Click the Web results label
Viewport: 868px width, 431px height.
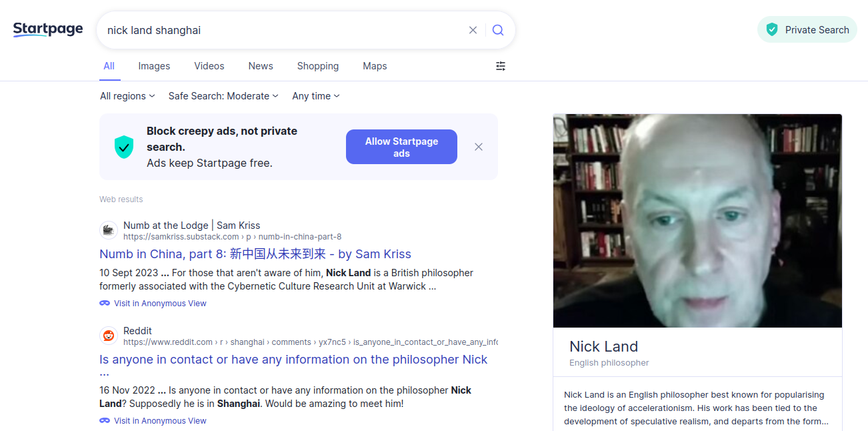(121, 199)
